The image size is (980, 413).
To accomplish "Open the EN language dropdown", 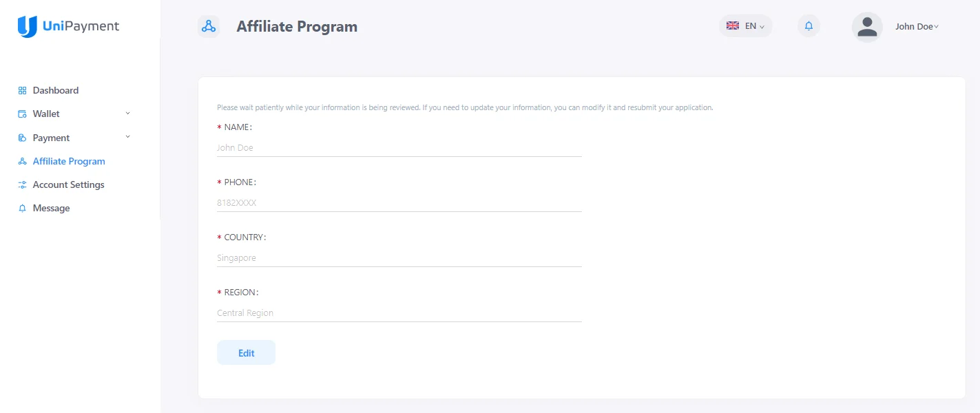I will coord(746,25).
